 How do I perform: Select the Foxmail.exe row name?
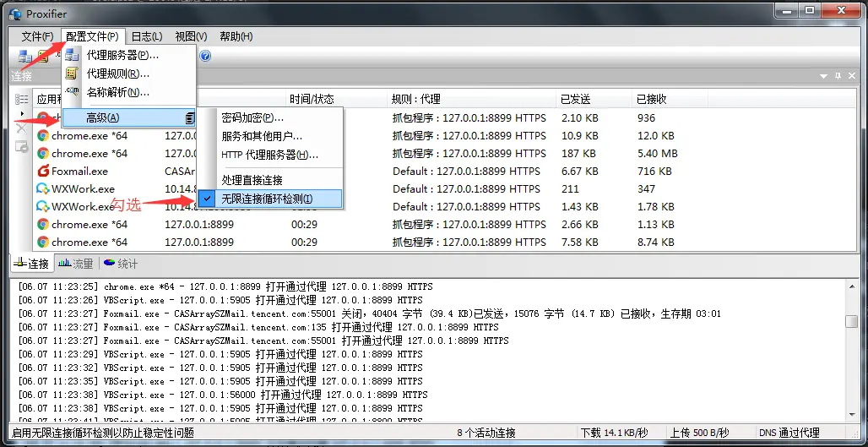[x=79, y=172]
